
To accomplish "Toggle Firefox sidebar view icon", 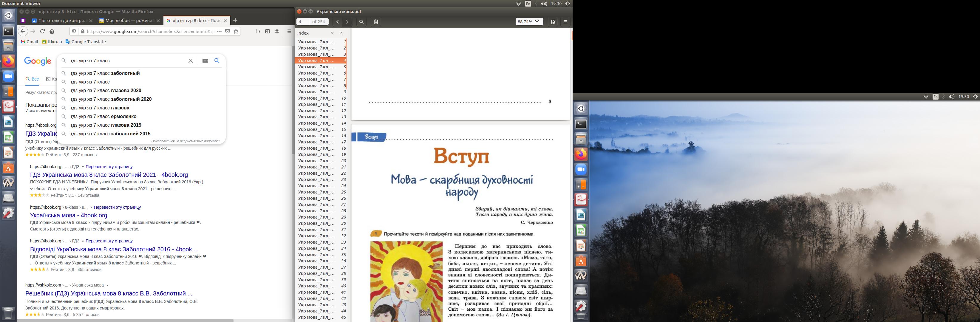I will point(268,32).
